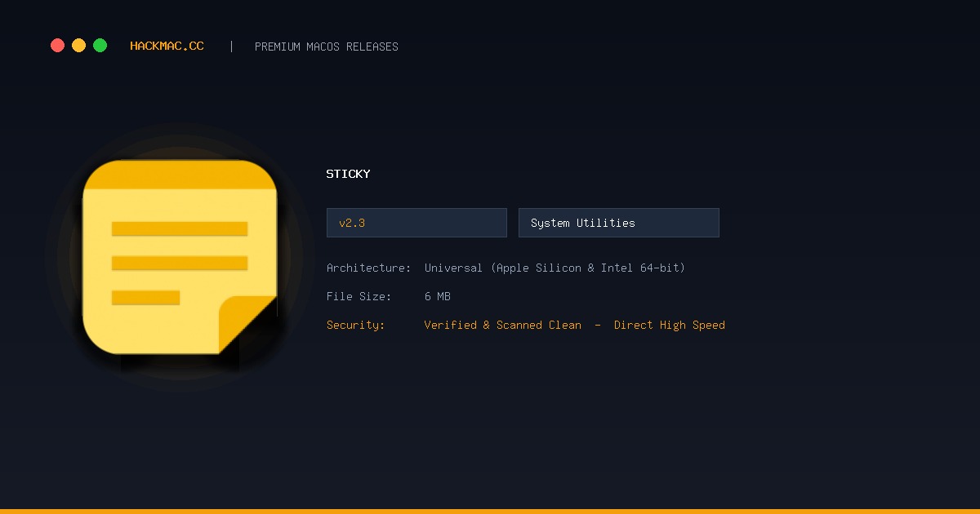Click the v2.3 version badge

click(x=416, y=223)
